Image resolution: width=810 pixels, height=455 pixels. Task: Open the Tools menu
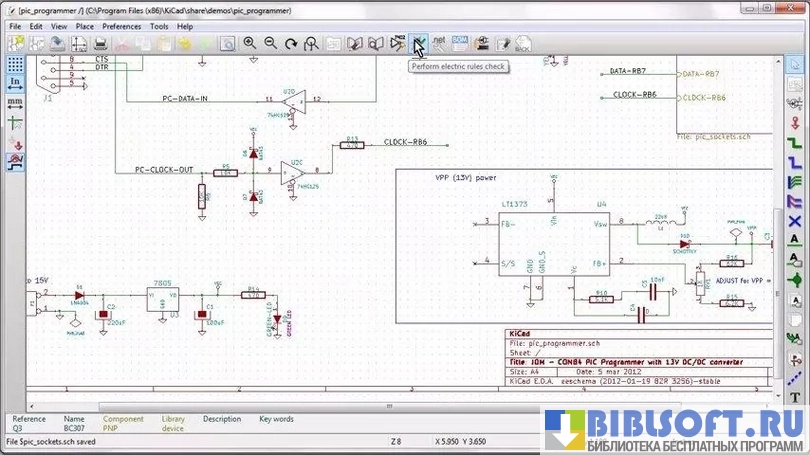[x=159, y=26]
